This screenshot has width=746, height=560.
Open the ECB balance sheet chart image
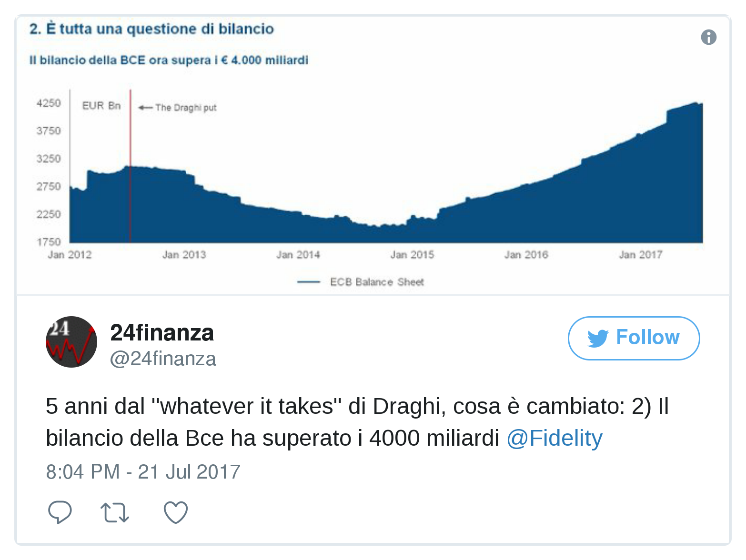tap(373, 156)
